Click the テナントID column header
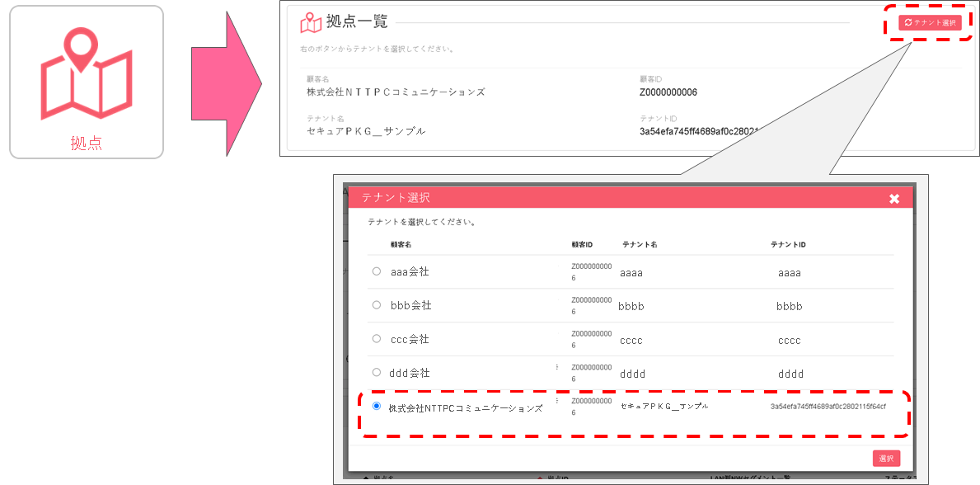 [x=787, y=244]
